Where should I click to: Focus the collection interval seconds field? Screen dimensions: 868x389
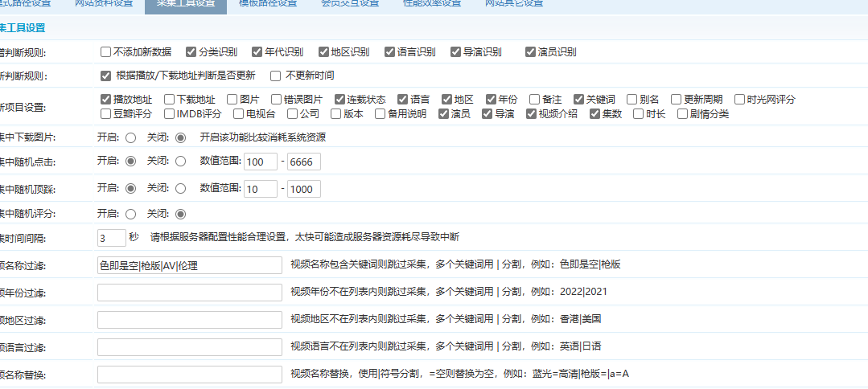(111, 238)
